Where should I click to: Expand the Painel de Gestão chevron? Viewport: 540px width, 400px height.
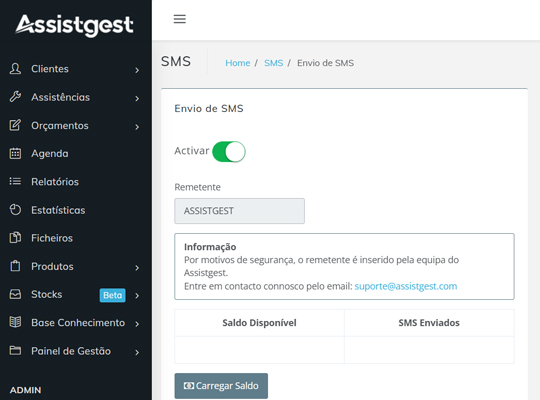(137, 352)
